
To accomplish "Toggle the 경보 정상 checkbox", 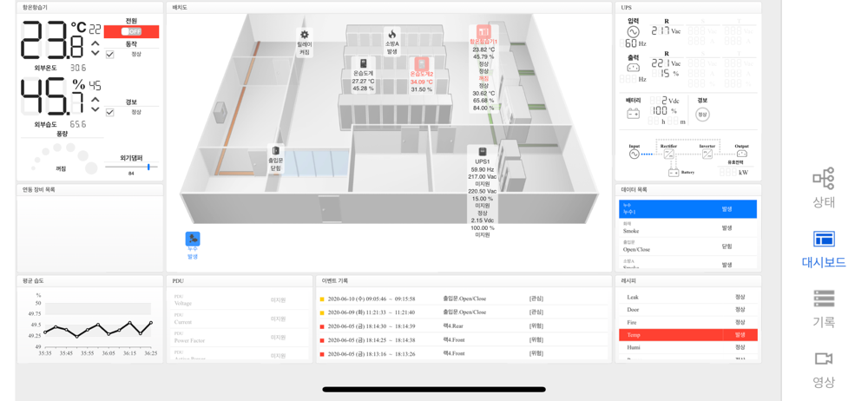I will [x=109, y=113].
